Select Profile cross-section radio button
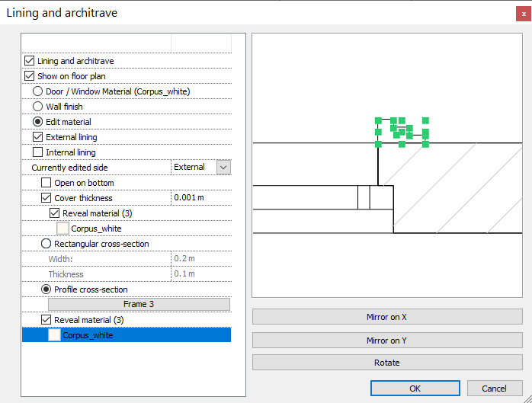This screenshot has height=403, width=532. 46,289
